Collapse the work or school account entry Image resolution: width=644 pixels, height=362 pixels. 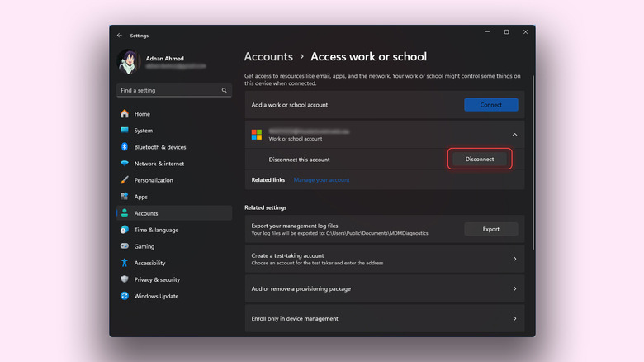click(514, 134)
